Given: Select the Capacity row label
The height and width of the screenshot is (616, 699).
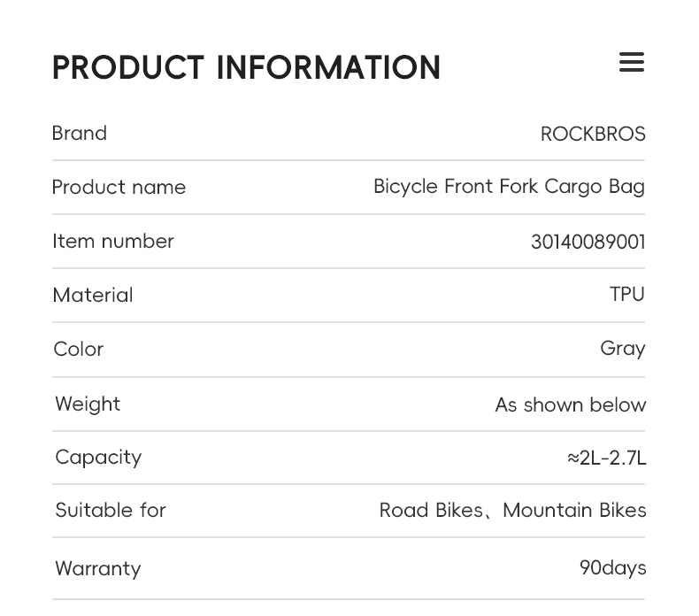Looking at the screenshot, I should (x=98, y=458).
